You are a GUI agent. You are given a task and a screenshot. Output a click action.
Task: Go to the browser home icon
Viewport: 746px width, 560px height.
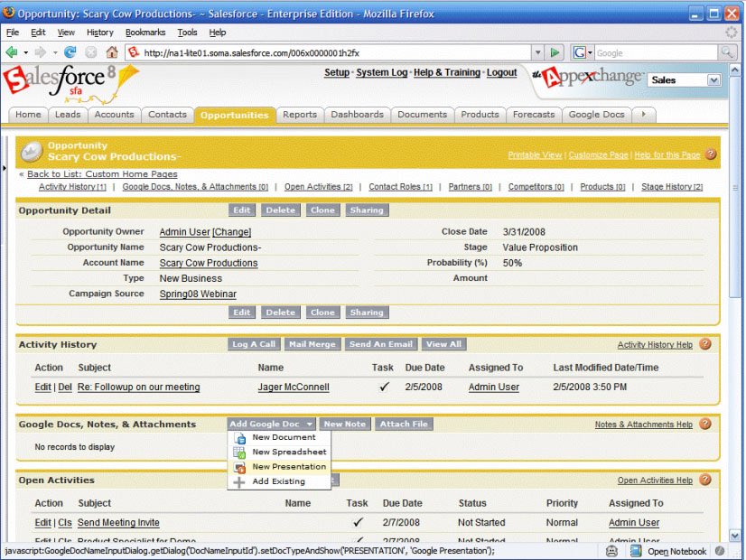[x=112, y=52]
